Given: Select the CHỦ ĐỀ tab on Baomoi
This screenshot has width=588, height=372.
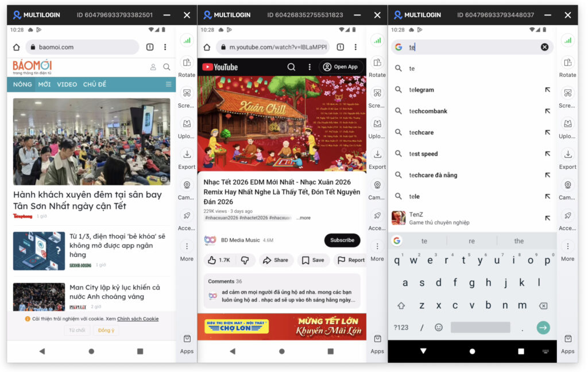Looking at the screenshot, I should point(95,84).
